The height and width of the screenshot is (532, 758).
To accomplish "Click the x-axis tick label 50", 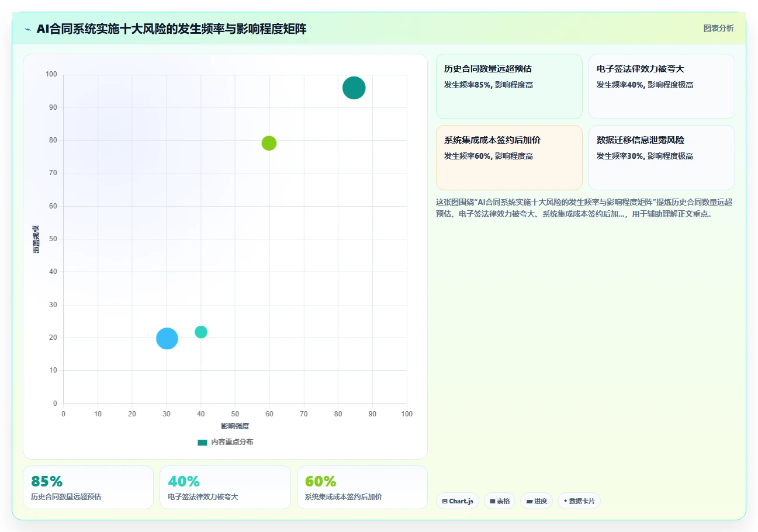I will [x=235, y=414].
